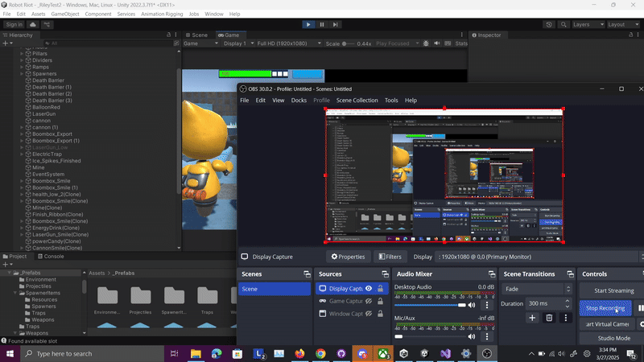
Task: Enable OBS Studio Mode
Action: pos(613,338)
